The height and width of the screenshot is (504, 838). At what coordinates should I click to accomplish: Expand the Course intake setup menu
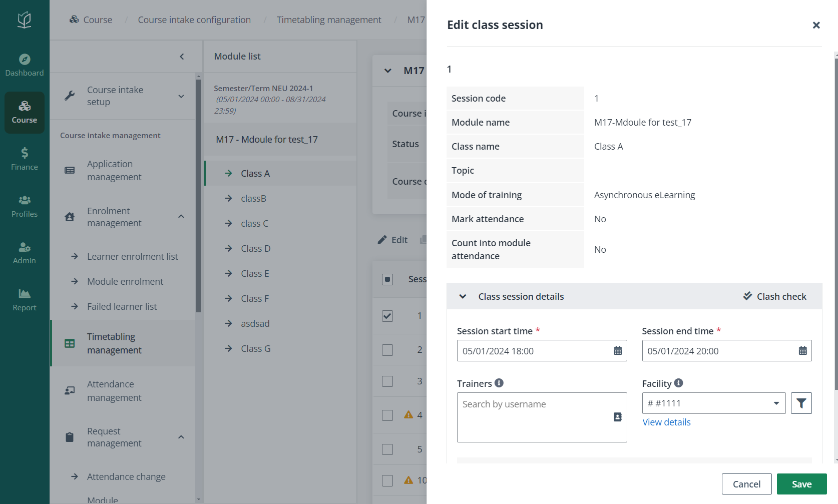[x=181, y=96]
